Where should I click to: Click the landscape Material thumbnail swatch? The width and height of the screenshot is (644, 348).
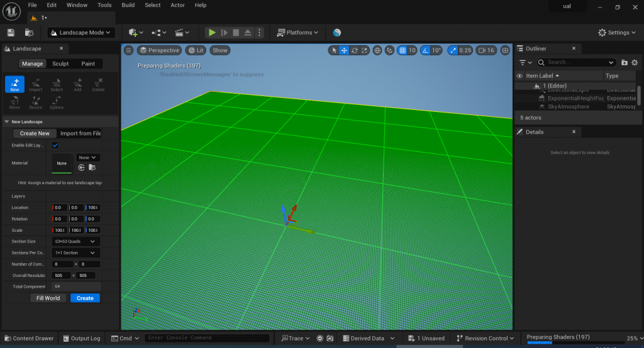point(62,163)
